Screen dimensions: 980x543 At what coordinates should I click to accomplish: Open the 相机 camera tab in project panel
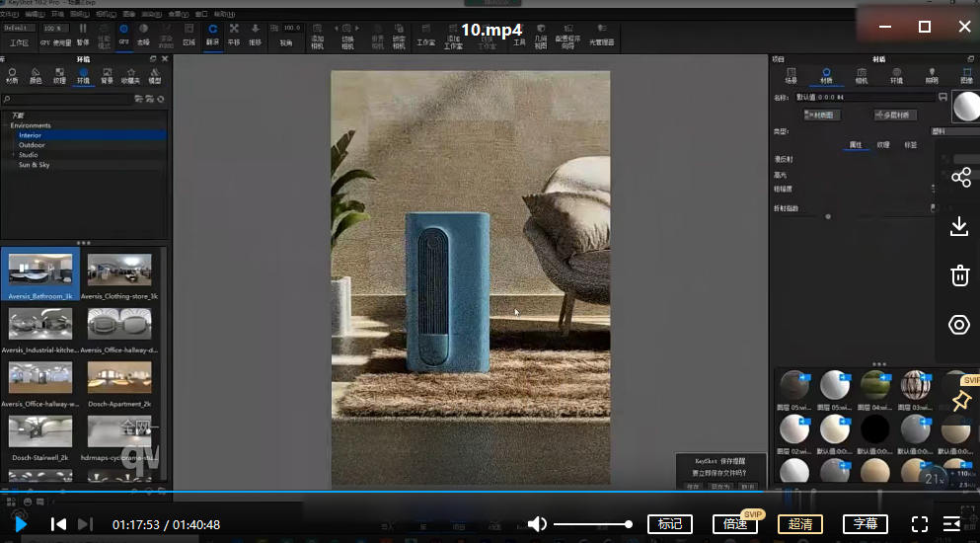861,76
